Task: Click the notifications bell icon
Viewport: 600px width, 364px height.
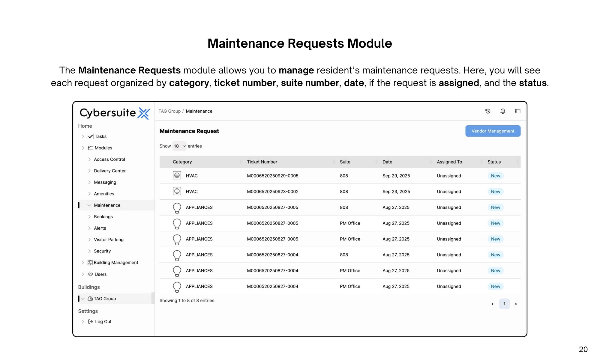Action: [x=503, y=111]
